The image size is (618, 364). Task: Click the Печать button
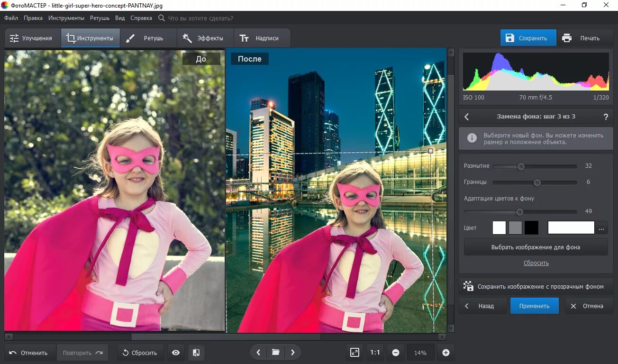click(x=585, y=38)
